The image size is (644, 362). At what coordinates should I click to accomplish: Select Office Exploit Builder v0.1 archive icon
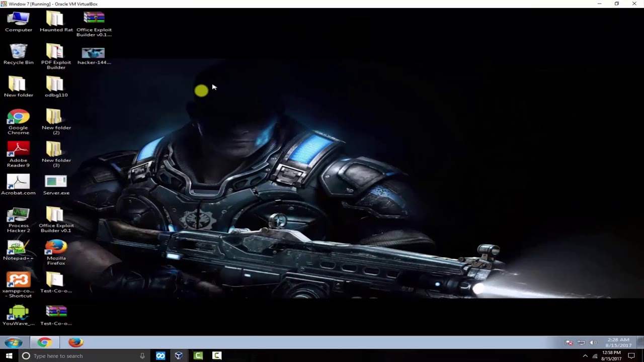pos(94,24)
